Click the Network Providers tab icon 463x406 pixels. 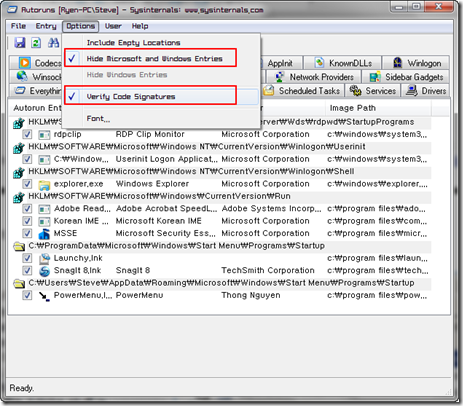click(280, 77)
